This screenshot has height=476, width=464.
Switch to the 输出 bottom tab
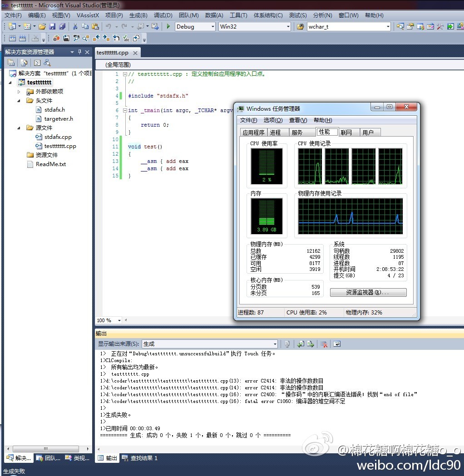tap(107, 458)
